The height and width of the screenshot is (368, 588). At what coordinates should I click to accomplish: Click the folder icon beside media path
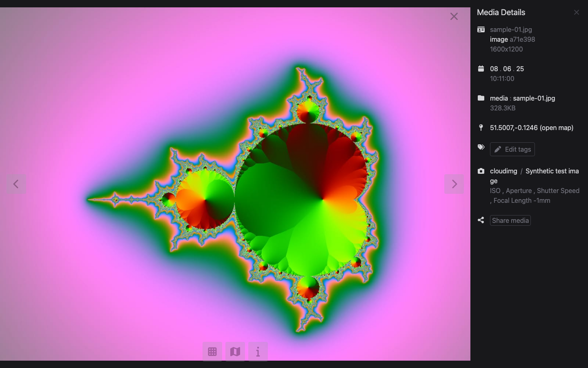click(481, 98)
